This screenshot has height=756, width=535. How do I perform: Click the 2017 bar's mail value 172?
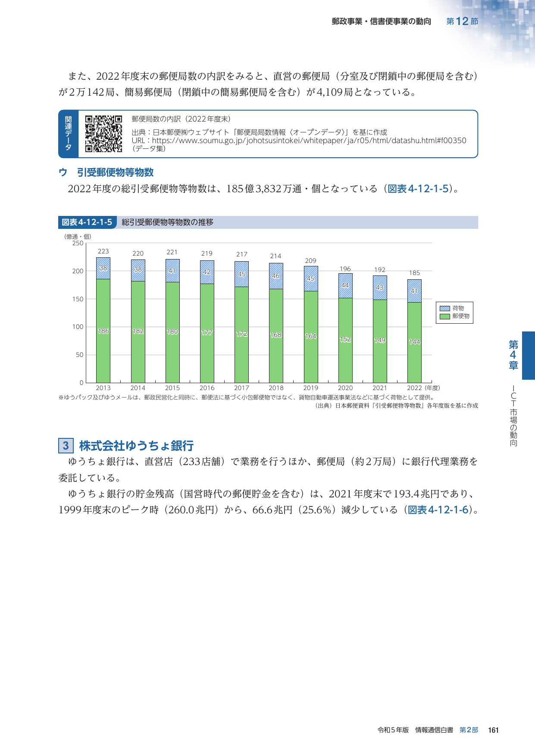tap(242, 334)
